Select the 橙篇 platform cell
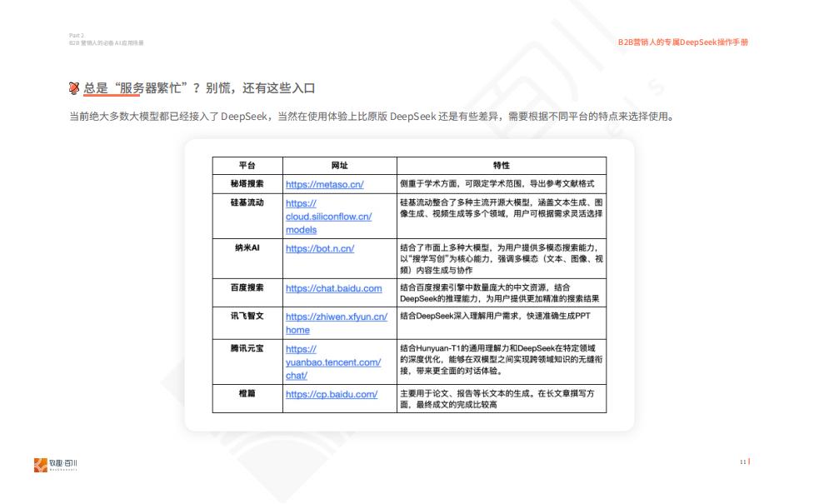 pyautogui.click(x=247, y=398)
